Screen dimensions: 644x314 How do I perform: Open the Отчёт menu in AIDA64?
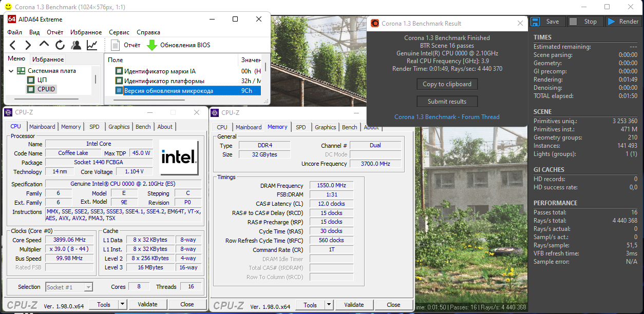(55, 32)
